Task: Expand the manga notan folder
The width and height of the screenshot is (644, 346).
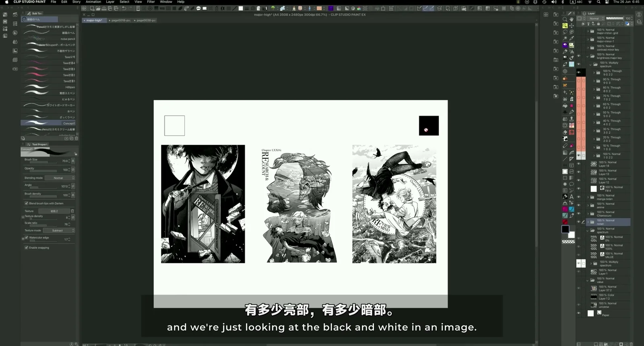Action: pyautogui.click(x=588, y=197)
